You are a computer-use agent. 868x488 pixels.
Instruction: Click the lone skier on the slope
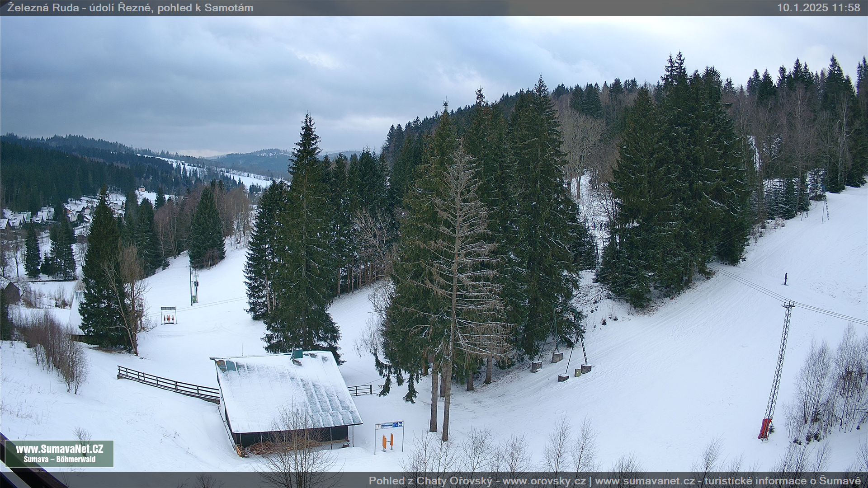[x=786, y=279]
